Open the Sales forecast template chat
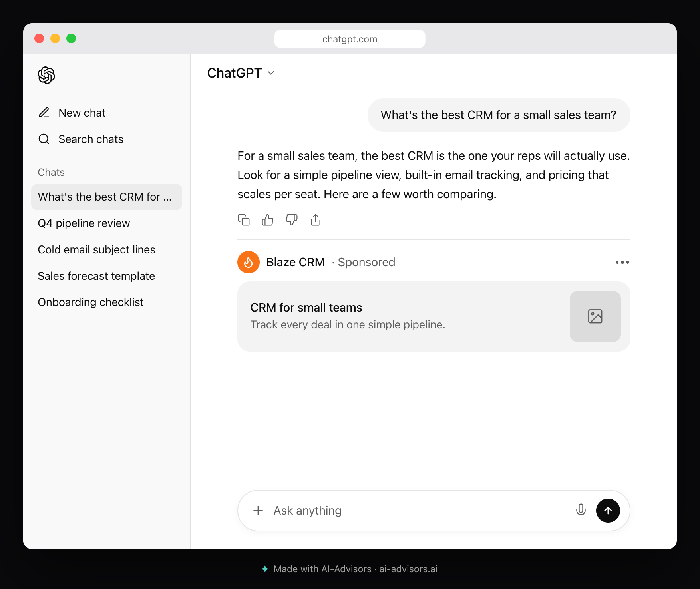 [107, 276]
